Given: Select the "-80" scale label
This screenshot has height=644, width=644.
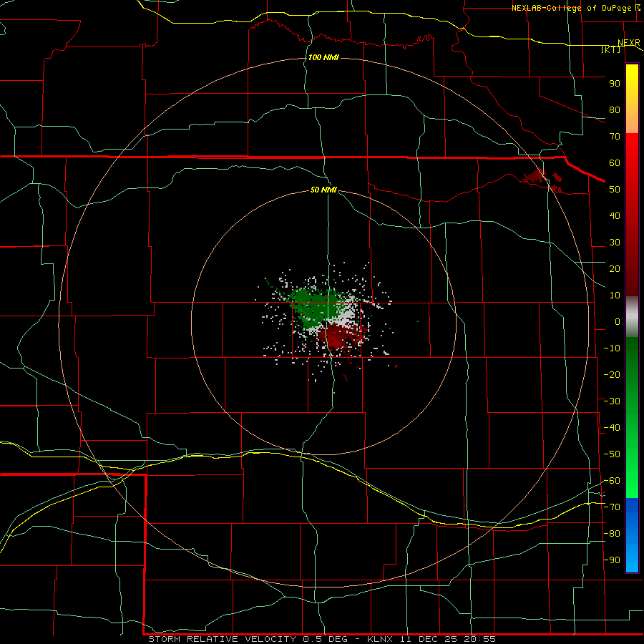Looking at the screenshot, I should click(612, 534).
